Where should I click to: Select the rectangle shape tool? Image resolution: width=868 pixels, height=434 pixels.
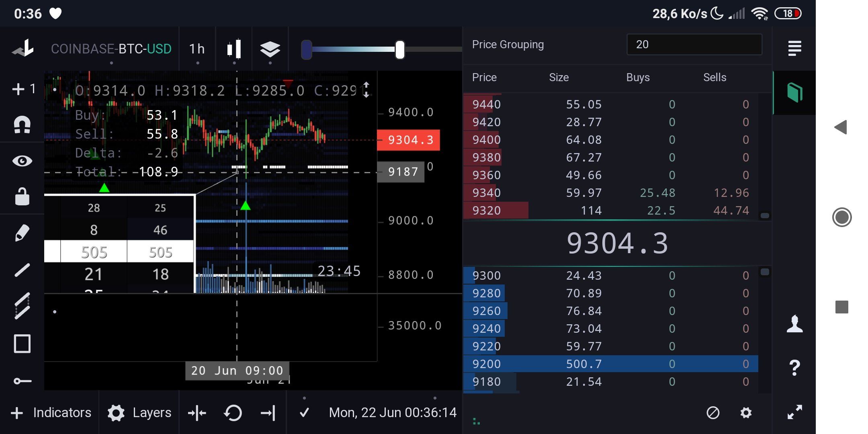22,344
